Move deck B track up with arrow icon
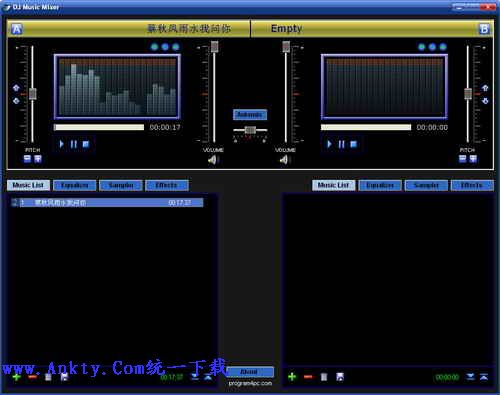Screen dimensions: 500x395 click(x=484, y=377)
